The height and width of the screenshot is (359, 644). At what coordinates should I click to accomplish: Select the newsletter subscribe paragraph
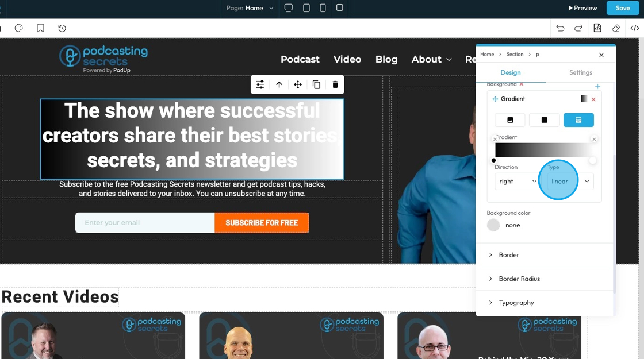click(192, 189)
